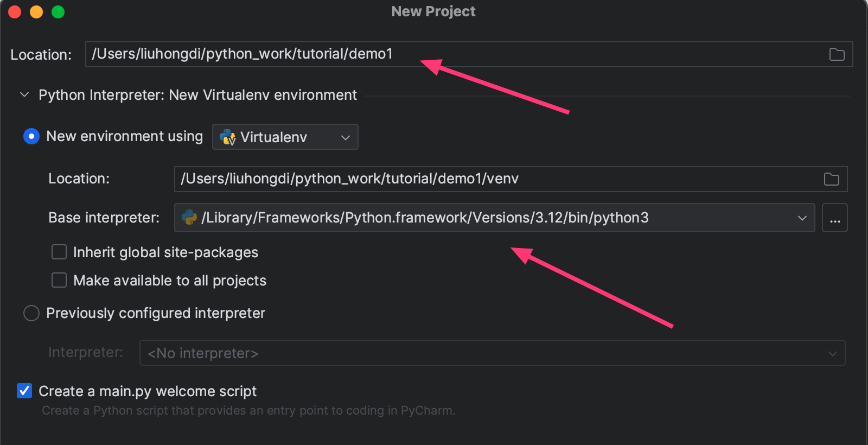Open the Virtualenv environment type dropdown
Screen dimensions: 868x445
coord(285,137)
